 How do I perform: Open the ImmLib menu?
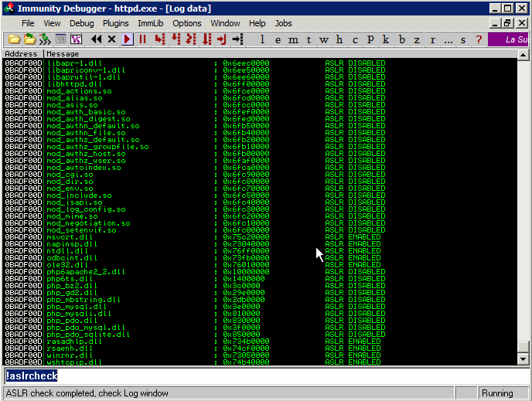151,23
